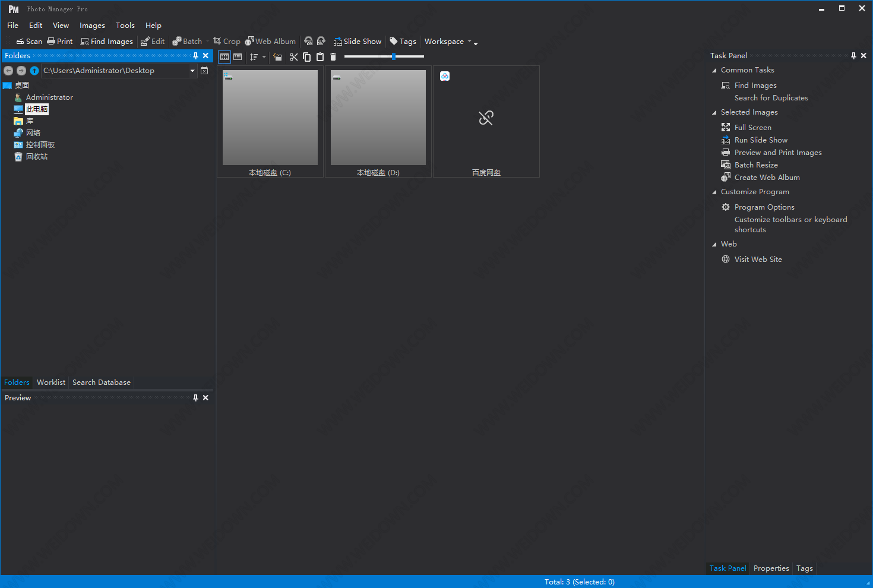Screen dimensions: 873x588
Task: Open the View menu
Action: [61, 26]
